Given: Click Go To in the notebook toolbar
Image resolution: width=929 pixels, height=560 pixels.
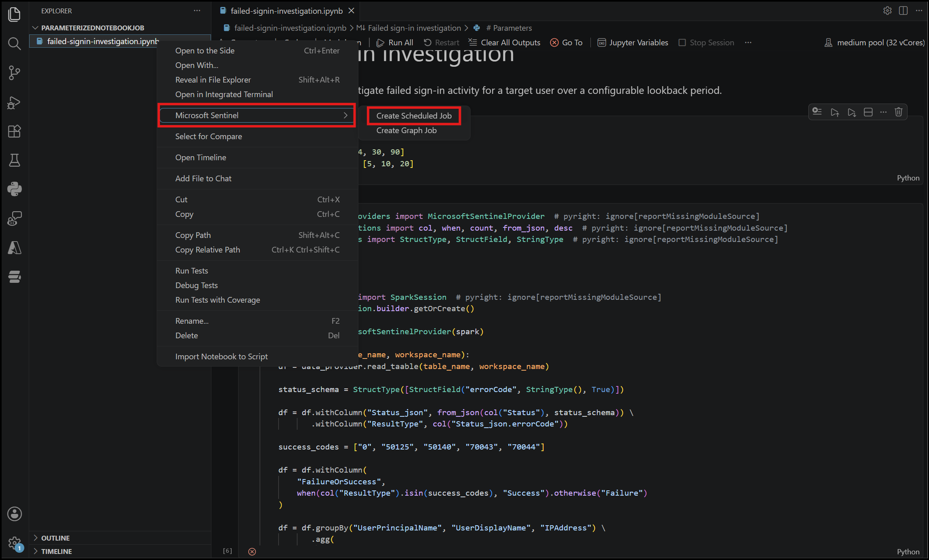Looking at the screenshot, I should click(566, 42).
